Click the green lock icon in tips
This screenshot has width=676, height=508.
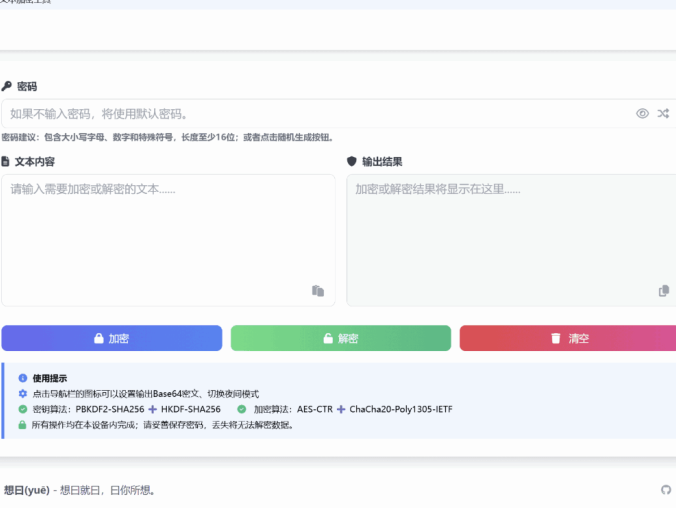point(22,425)
